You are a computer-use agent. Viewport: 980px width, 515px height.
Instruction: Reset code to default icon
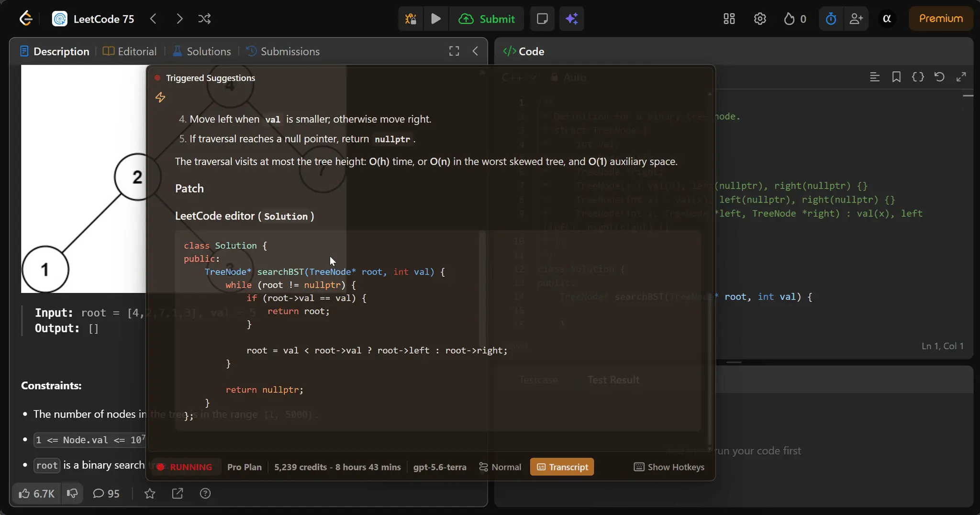(x=939, y=77)
